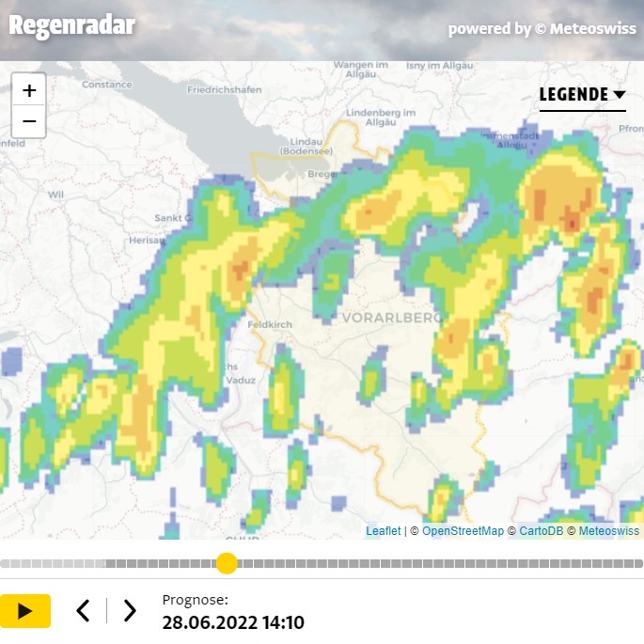Advance to the next forecast frame
644x644 pixels.
pyautogui.click(x=130, y=611)
